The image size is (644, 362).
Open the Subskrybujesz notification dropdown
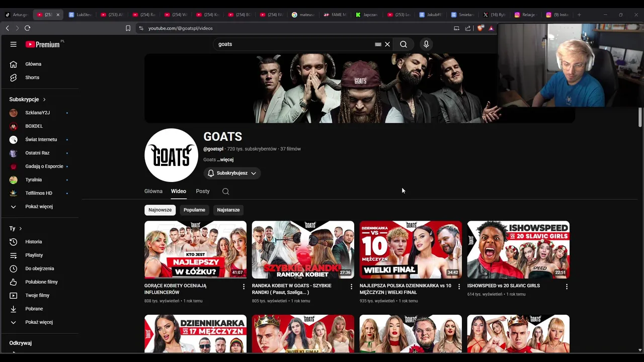point(232,173)
